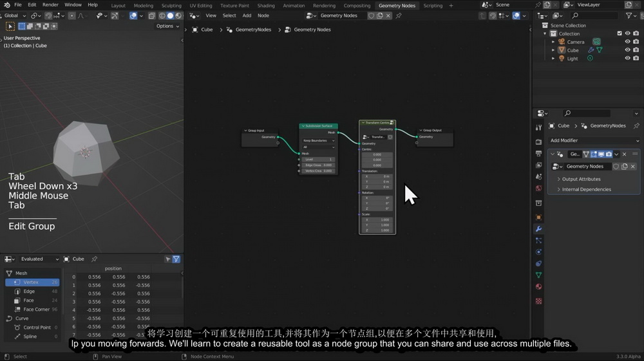Viewport: 644px width, 361px height.
Task: Hide the Light via its eye icon
Action: coord(627,59)
